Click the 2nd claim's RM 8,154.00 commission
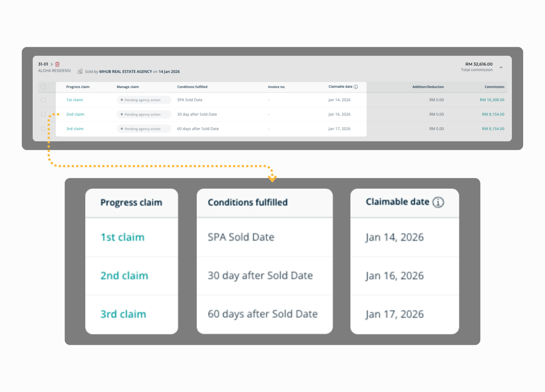545x392 pixels. click(x=493, y=114)
